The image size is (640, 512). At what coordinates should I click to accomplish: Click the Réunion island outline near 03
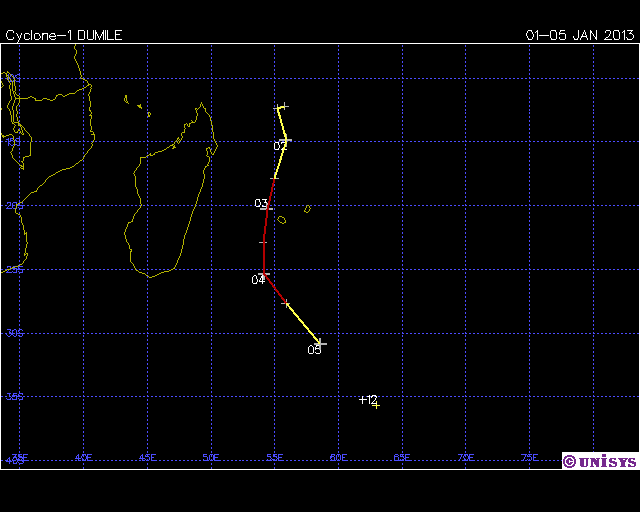282,220
